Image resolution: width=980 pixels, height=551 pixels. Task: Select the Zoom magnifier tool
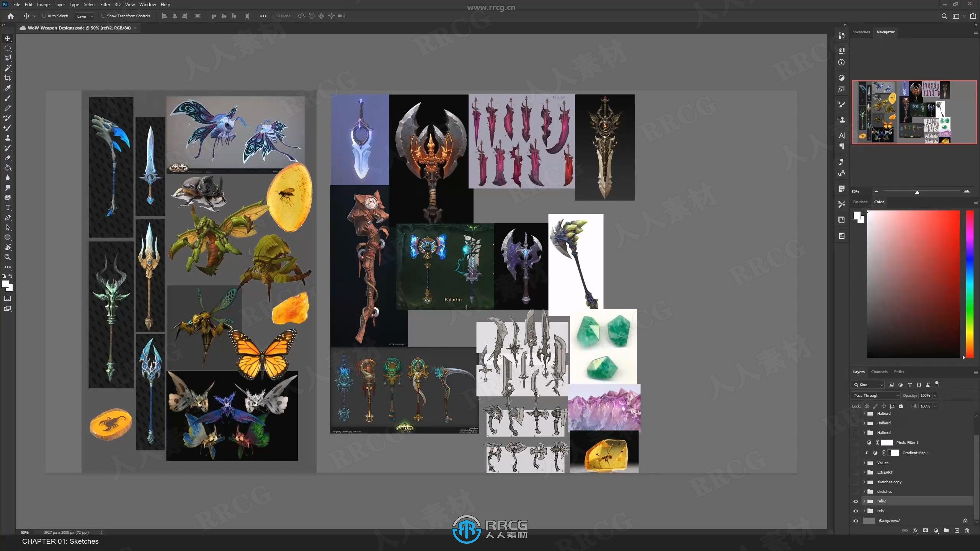8,257
